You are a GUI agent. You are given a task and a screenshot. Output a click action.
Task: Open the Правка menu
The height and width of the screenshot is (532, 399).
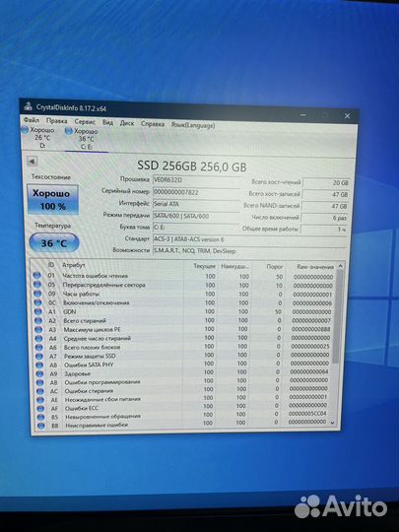tap(57, 121)
